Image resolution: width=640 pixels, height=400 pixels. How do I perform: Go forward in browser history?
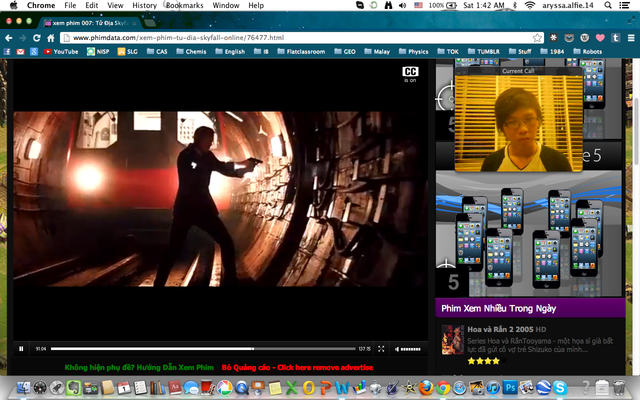tap(22, 38)
